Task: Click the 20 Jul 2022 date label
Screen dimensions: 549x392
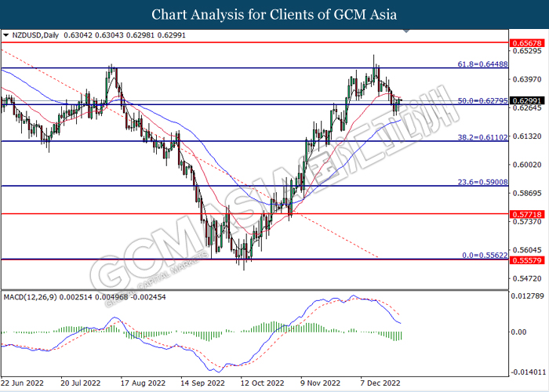Action: pyautogui.click(x=81, y=383)
